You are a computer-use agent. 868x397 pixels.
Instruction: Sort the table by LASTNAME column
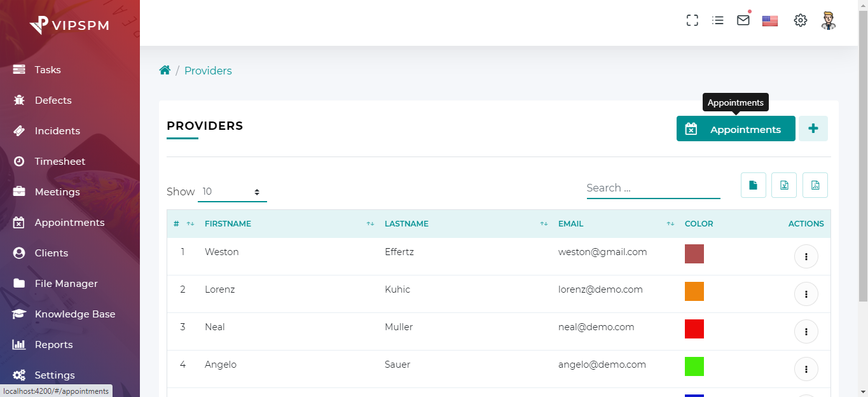[x=406, y=223]
